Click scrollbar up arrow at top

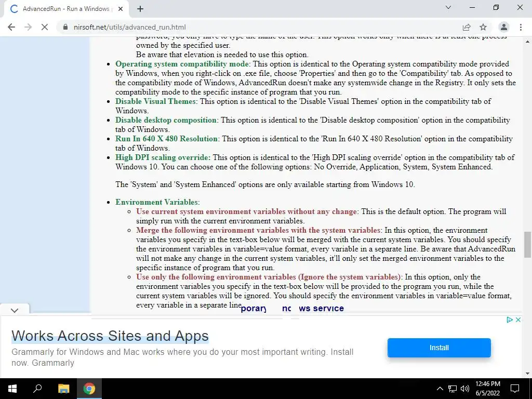(x=527, y=42)
